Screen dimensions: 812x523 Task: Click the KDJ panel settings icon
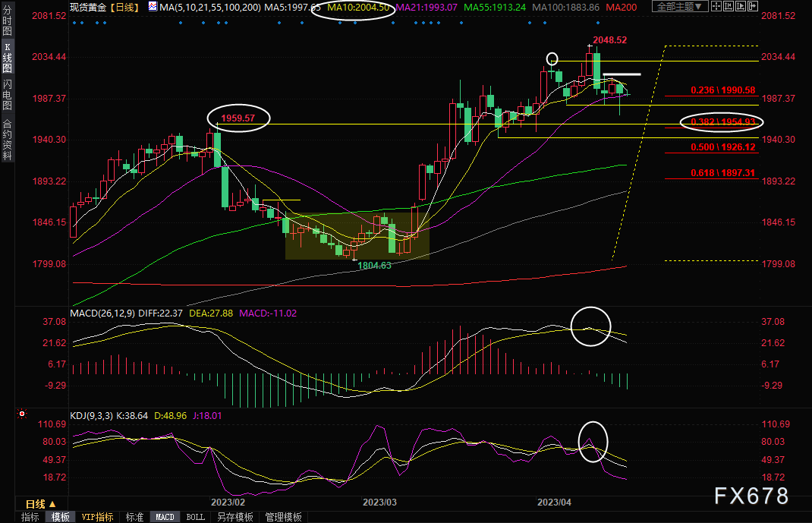(x=22, y=414)
